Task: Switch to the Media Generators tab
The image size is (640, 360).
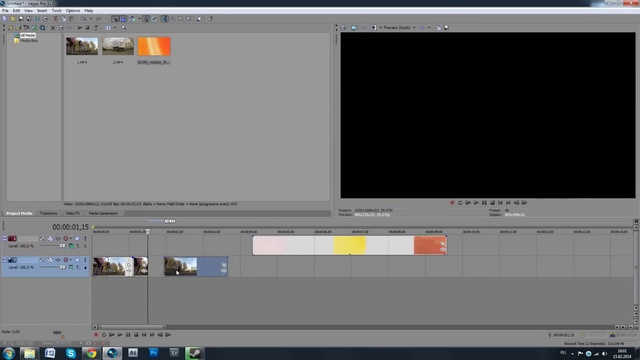Action: pos(103,213)
